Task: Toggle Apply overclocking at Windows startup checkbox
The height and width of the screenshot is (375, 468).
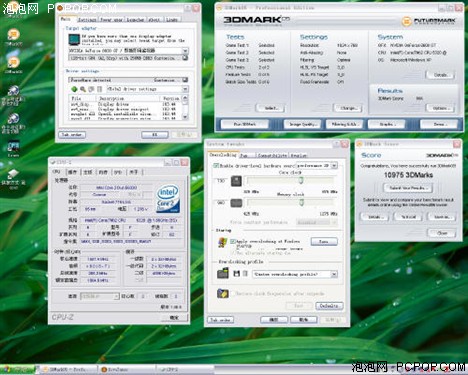Action: click(x=233, y=241)
